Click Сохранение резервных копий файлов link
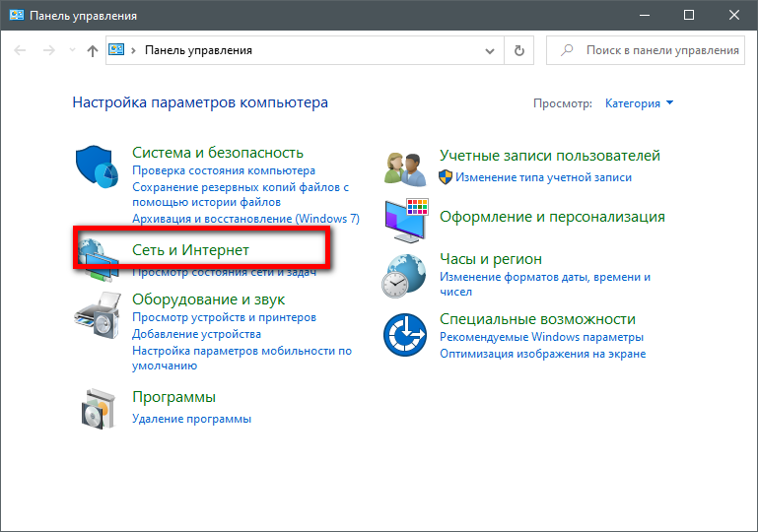Image resolution: width=758 pixels, height=532 pixels. (241, 194)
